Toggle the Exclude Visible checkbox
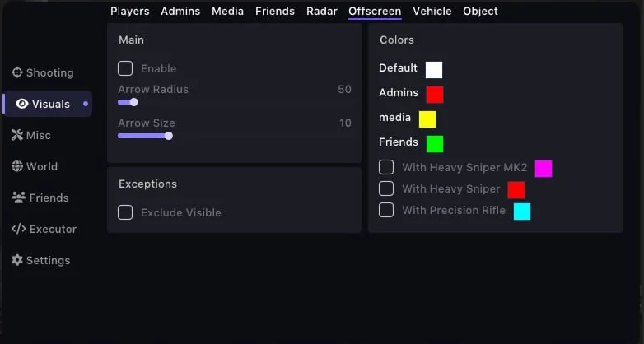The width and height of the screenshot is (644, 344). click(125, 212)
